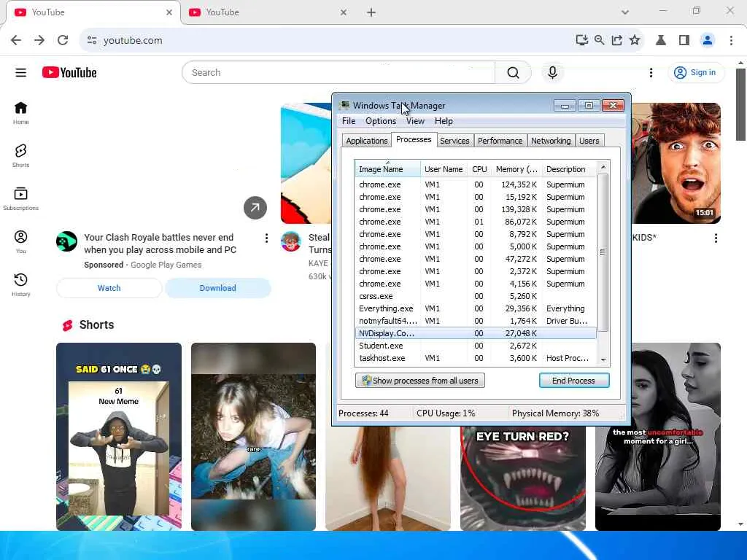Switch to Networking tab
Screen dimensions: 747x560
click(x=551, y=141)
